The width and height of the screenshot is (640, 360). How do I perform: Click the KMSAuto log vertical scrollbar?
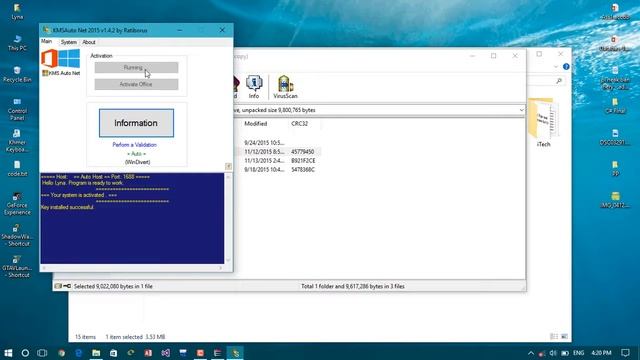[x=228, y=218]
